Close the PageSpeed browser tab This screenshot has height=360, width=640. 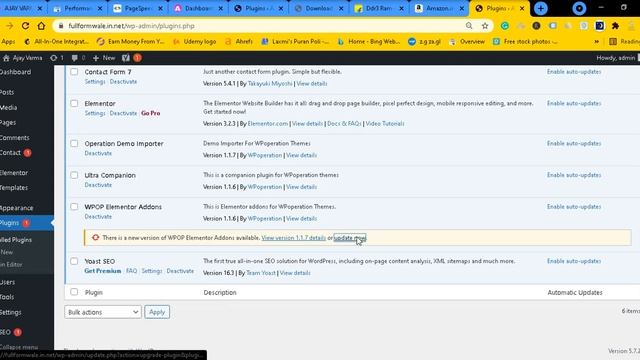(x=160, y=8)
